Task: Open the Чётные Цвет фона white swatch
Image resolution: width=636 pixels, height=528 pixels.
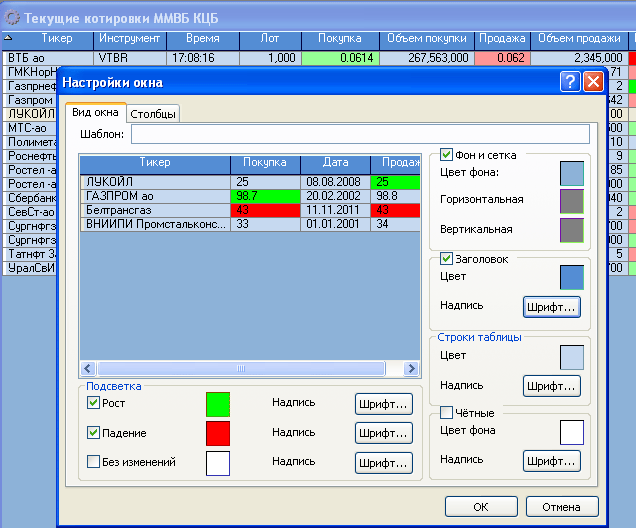Action: [572, 433]
